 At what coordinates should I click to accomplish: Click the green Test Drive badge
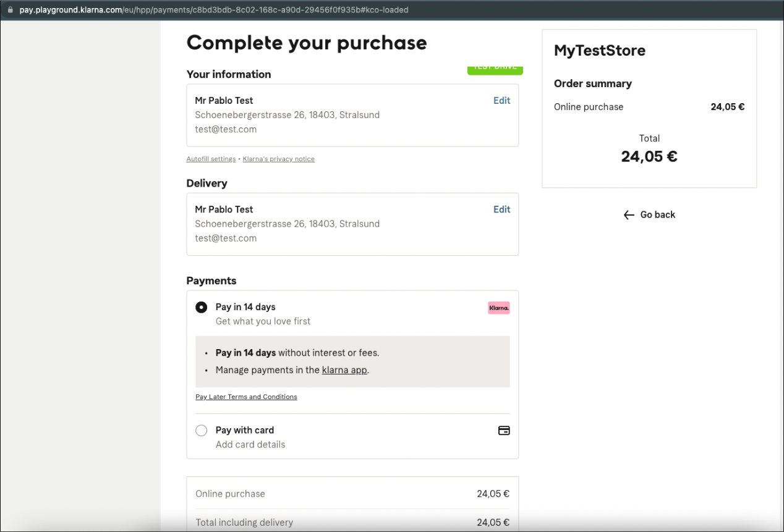(495, 69)
